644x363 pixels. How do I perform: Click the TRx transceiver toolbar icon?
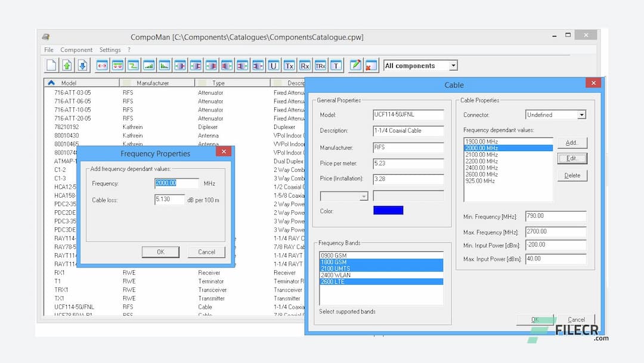(320, 65)
